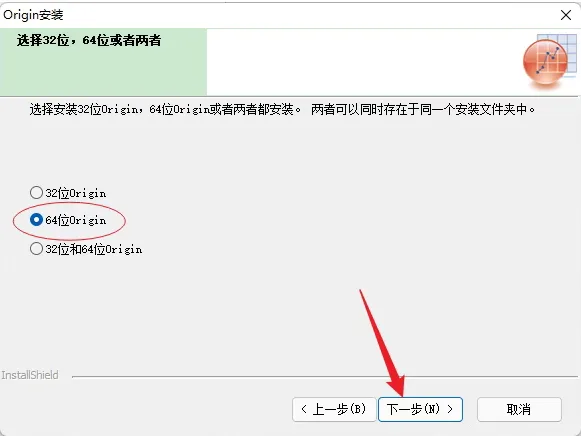Close the Origin安装 window
The height and width of the screenshot is (436, 581).
566,15
